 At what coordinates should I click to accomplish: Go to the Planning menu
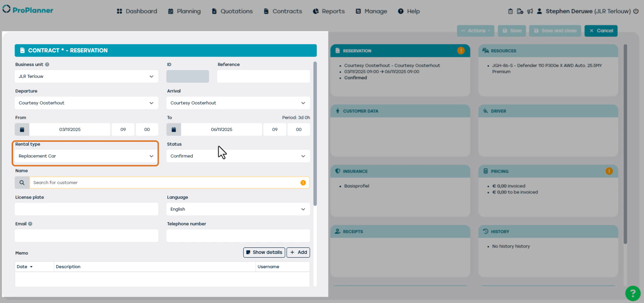[x=184, y=11]
